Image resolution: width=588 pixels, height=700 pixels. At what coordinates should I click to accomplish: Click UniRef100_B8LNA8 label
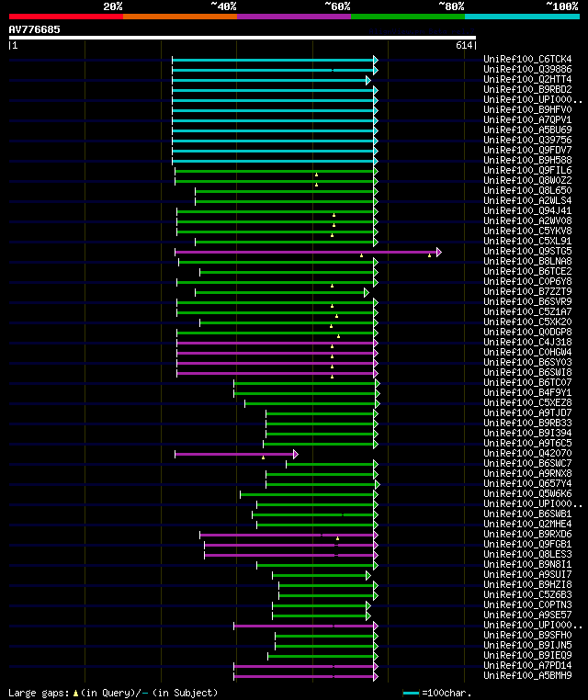(527, 261)
